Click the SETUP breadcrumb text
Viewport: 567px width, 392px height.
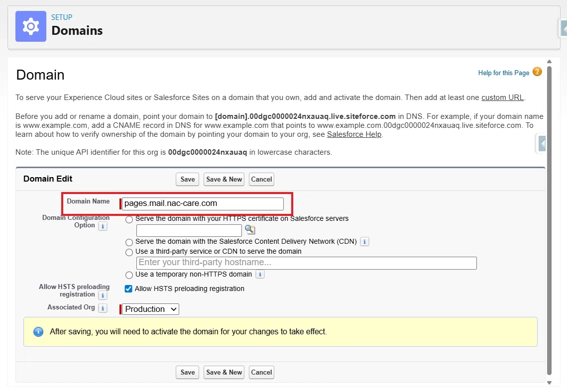coord(62,17)
